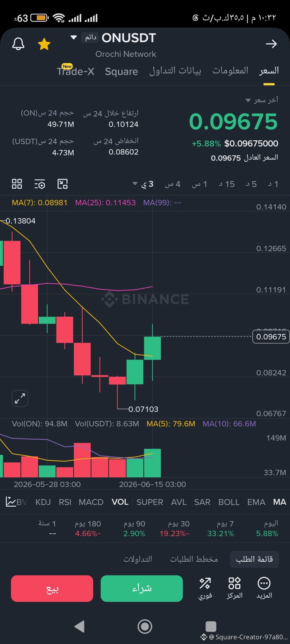
Task: Open the chart grid layout icon
Action: [17, 184]
